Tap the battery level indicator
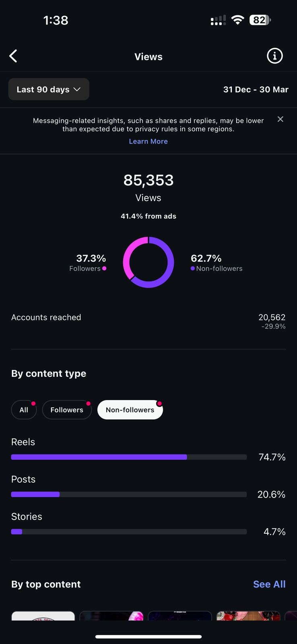Screen dimensions: 297x644 (x=260, y=20)
